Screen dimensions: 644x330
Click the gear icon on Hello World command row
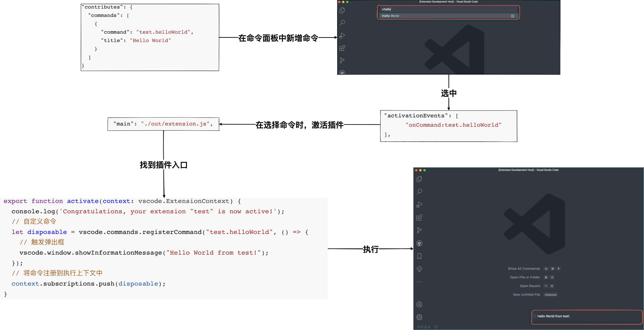point(513,16)
